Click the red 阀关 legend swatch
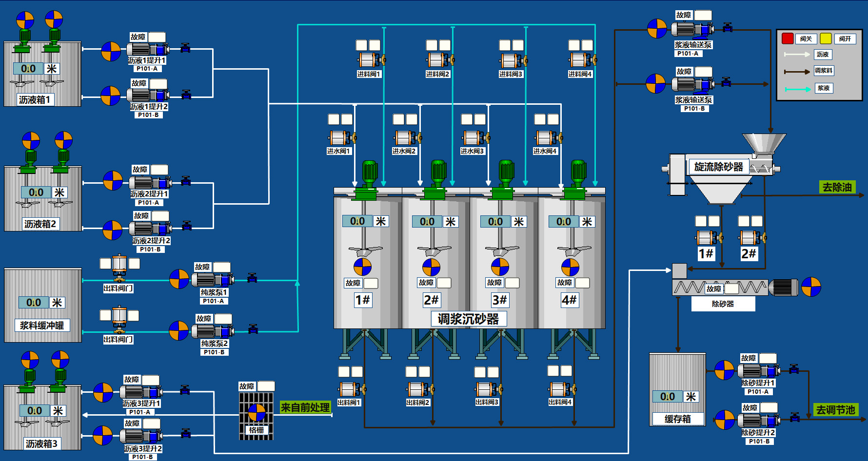This screenshot has width=868, height=461. (787, 38)
